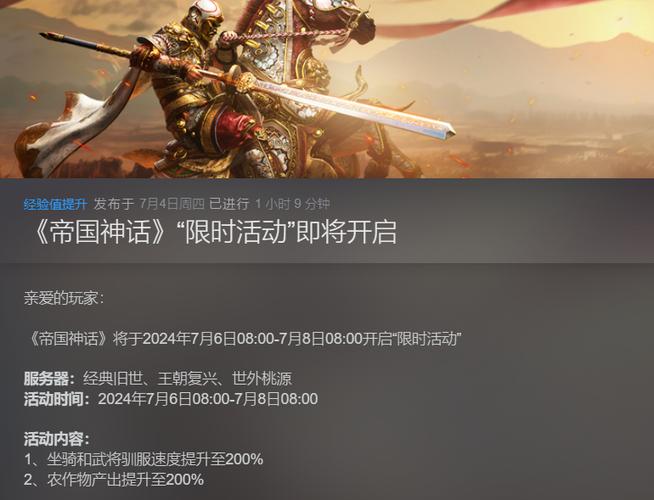Select the 服务器 bold label
The image size is (654, 500).
tap(49, 379)
